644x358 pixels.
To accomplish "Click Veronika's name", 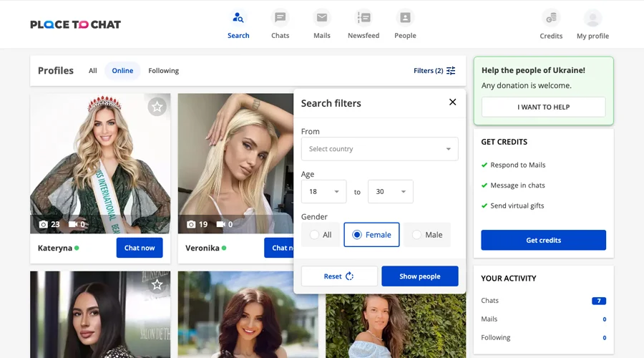I will [202, 248].
